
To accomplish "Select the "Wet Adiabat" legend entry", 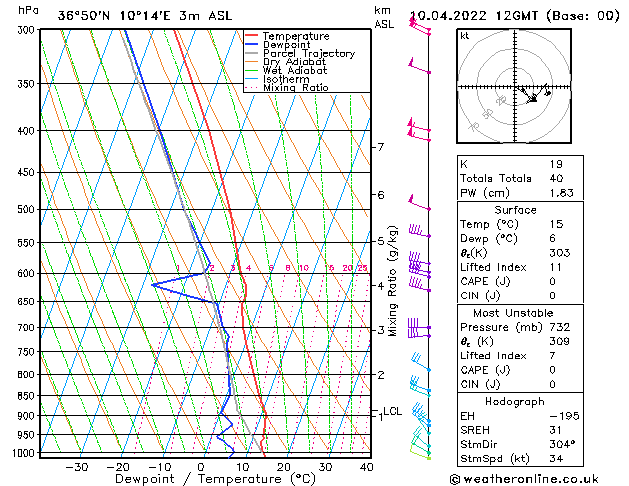I will pos(295,70).
